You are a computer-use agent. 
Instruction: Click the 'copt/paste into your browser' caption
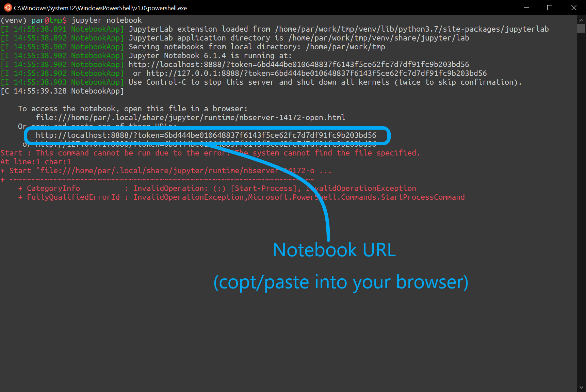341,282
